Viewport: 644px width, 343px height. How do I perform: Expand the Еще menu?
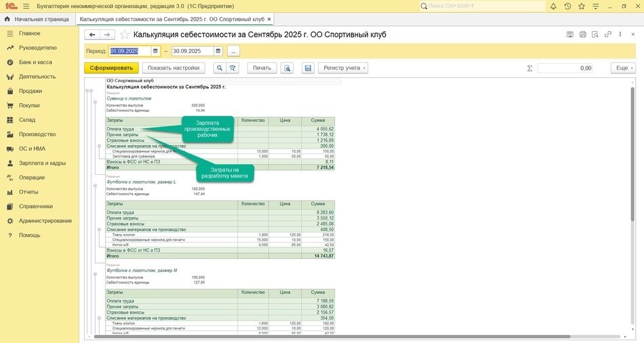pos(622,68)
